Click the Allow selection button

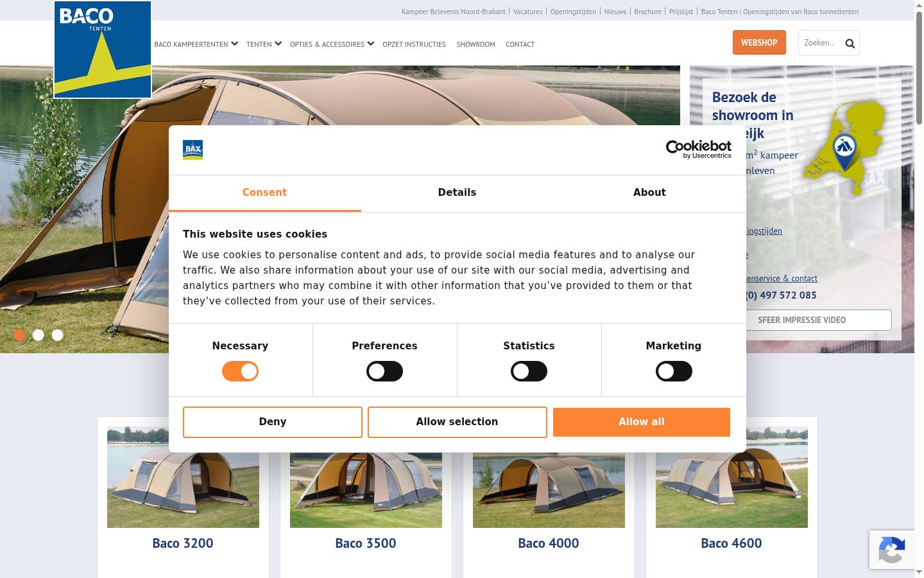[457, 422]
